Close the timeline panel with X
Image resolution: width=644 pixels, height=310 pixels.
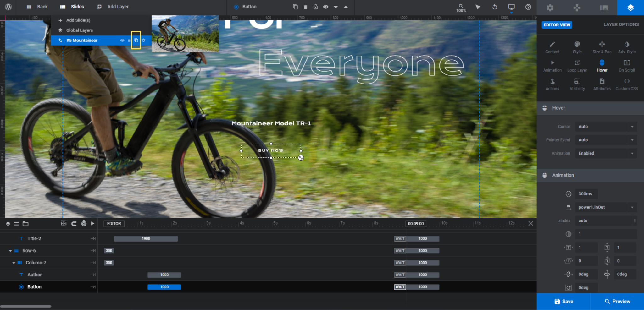click(531, 224)
